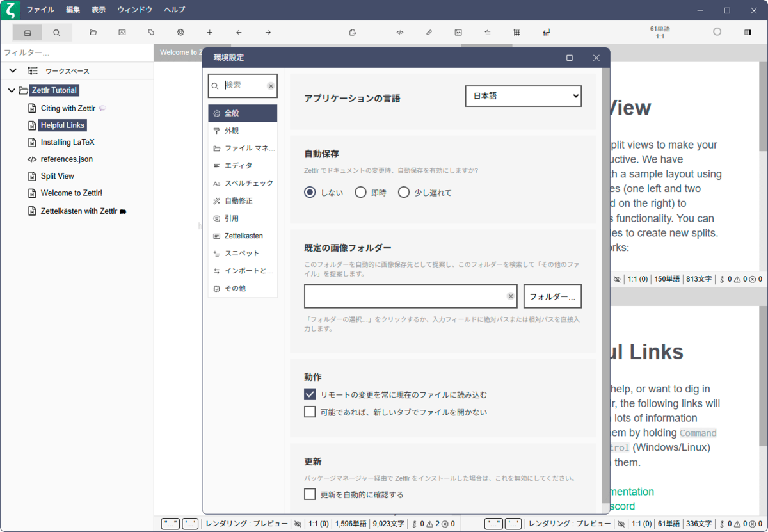The width and height of the screenshot is (768, 532).
Task: Open the 引用 preferences tab
Action: pos(243,218)
